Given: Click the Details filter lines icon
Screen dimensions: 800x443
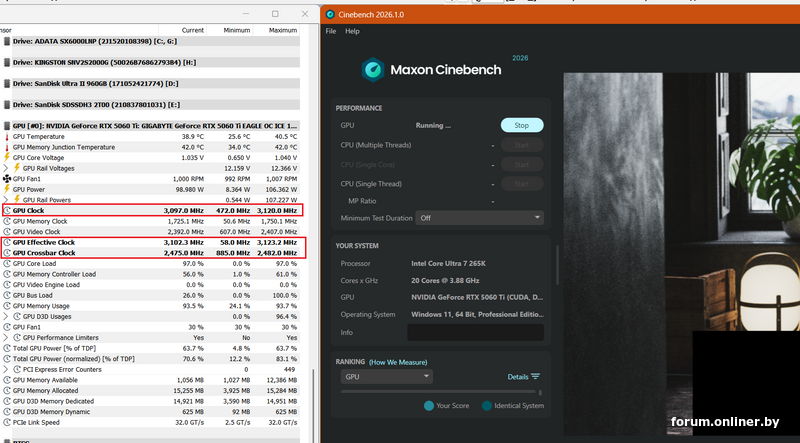Looking at the screenshot, I should click(535, 377).
